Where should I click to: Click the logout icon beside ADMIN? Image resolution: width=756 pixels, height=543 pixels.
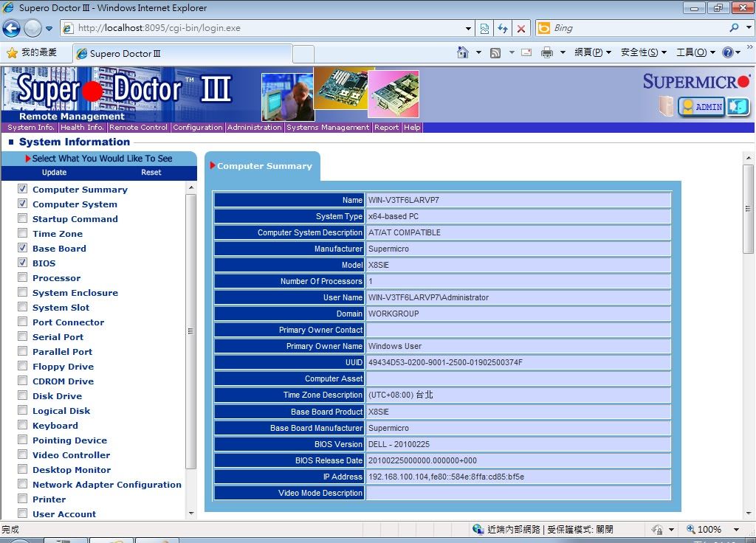coord(738,106)
